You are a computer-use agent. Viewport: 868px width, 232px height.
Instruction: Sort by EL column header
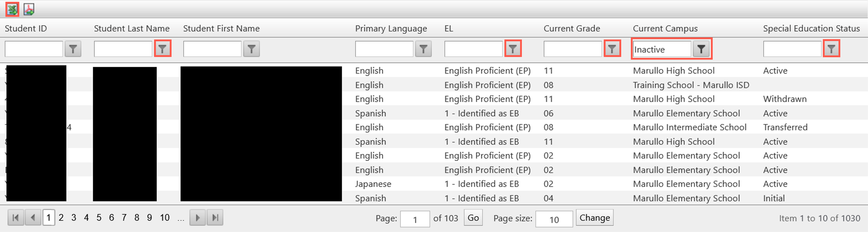coord(449,29)
